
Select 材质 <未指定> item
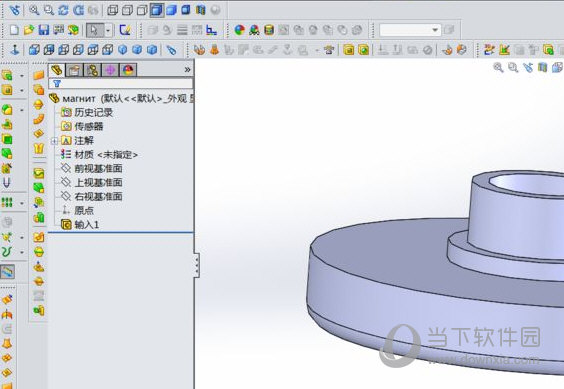[x=99, y=154]
